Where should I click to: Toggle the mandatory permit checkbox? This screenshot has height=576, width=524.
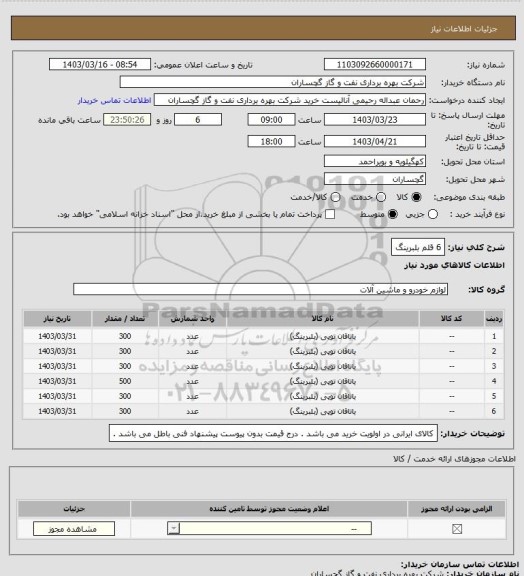[x=457, y=529]
